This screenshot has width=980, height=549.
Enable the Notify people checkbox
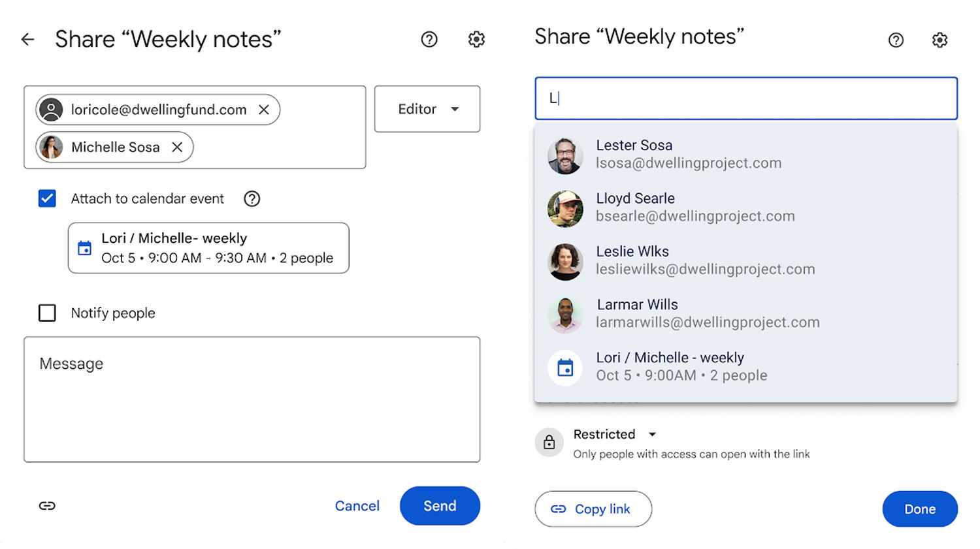(x=47, y=313)
